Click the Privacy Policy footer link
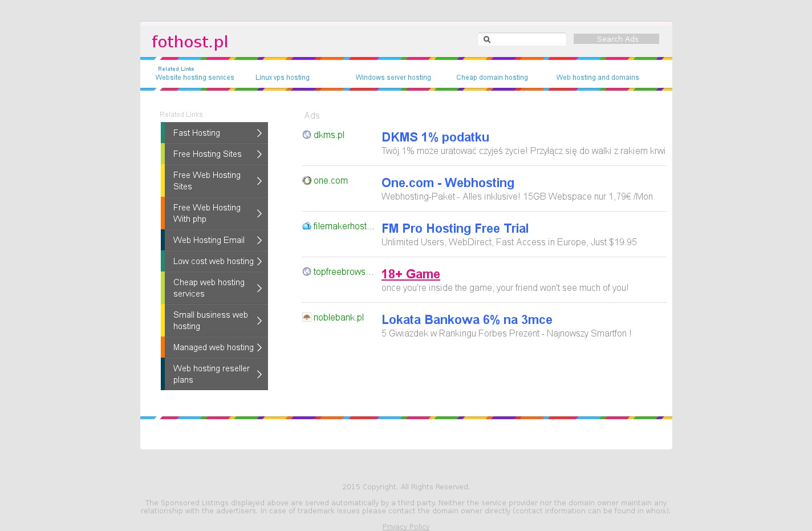 coord(405,526)
